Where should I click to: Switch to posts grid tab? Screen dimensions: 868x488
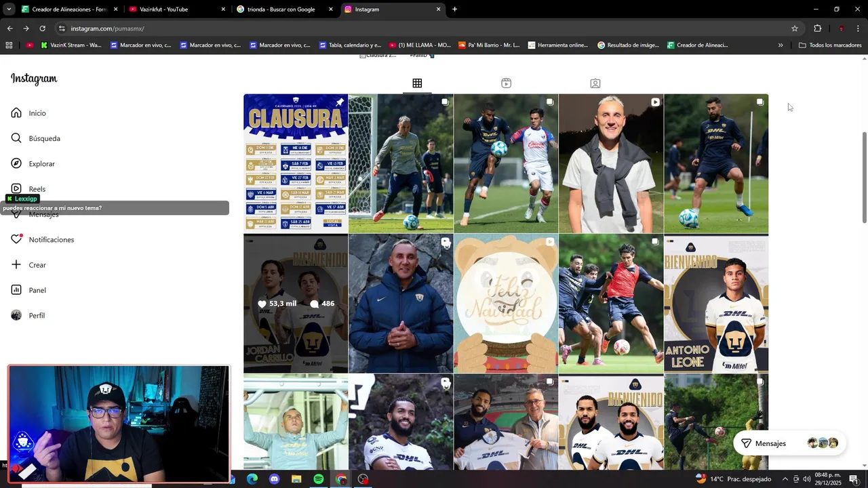point(417,83)
